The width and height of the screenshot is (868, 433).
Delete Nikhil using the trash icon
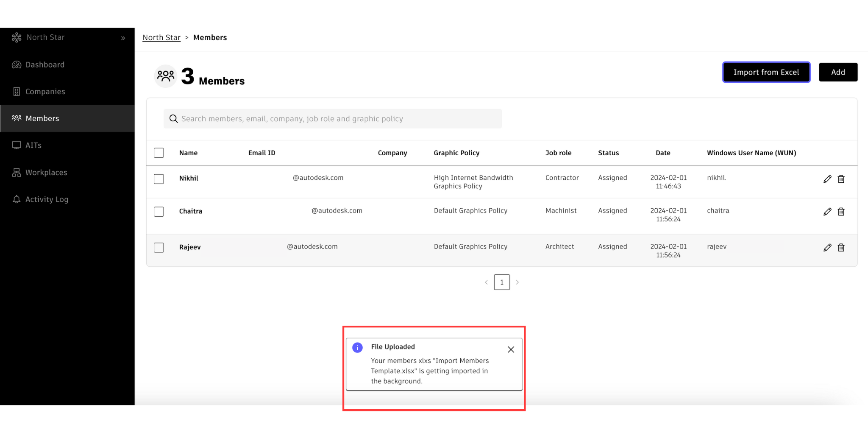841,179
